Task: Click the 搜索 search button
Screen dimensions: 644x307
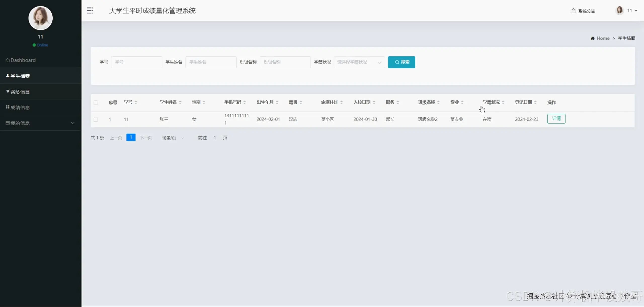Action: point(401,62)
